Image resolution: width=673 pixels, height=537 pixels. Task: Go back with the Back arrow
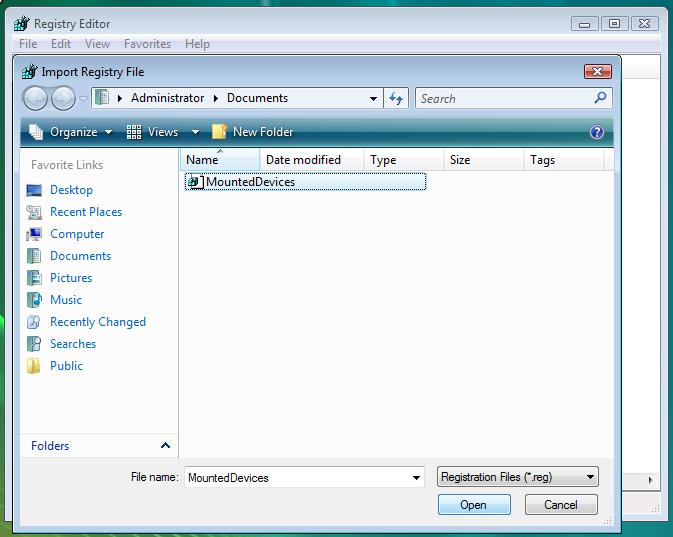[x=35, y=98]
